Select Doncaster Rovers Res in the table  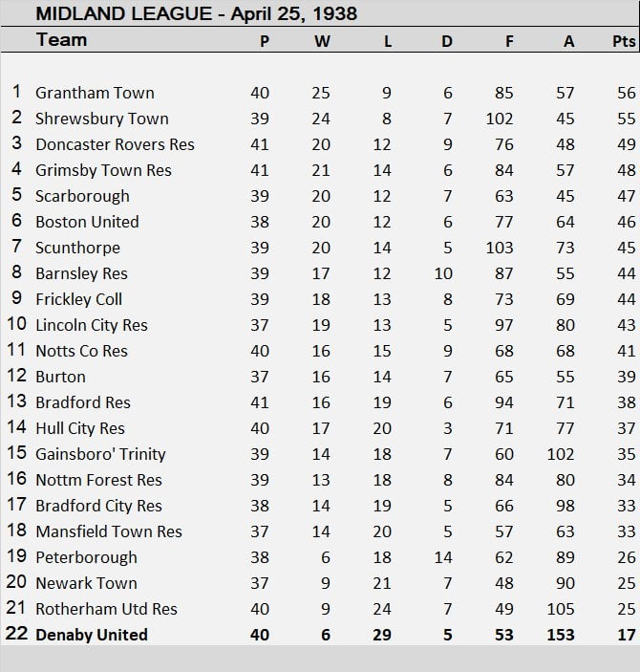[x=115, y=144]
